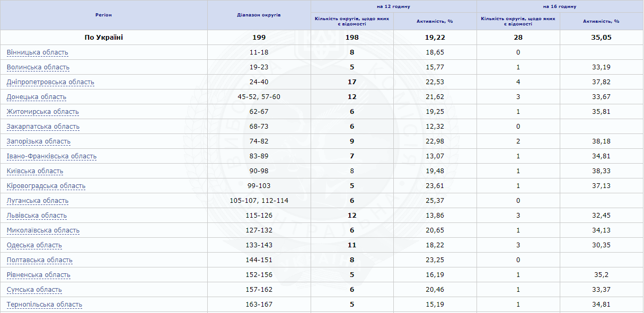Open Дніпропетровська область results
Image resolution: width=644 pixels, height=313 pixels.
50,82
